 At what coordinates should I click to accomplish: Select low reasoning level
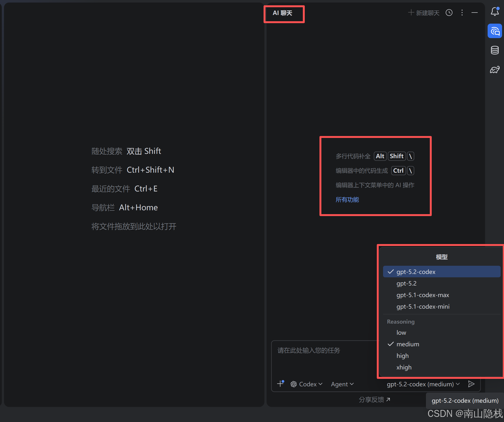(x=401, y=333)
